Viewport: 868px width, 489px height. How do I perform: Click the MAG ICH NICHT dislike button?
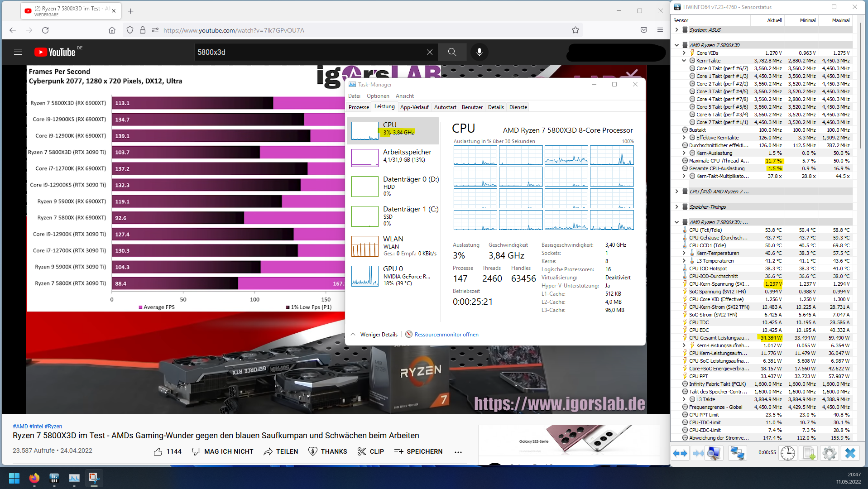pos(222,451)
